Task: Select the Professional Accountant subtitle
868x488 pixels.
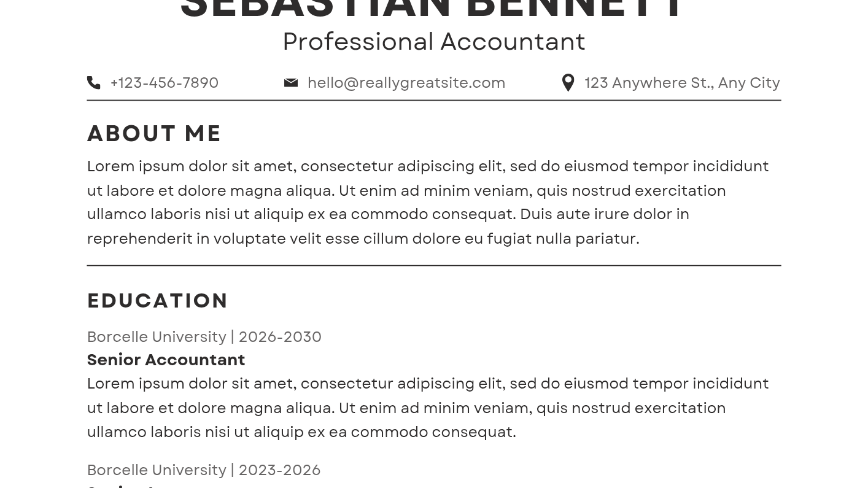Action: (x=434, y=42)
